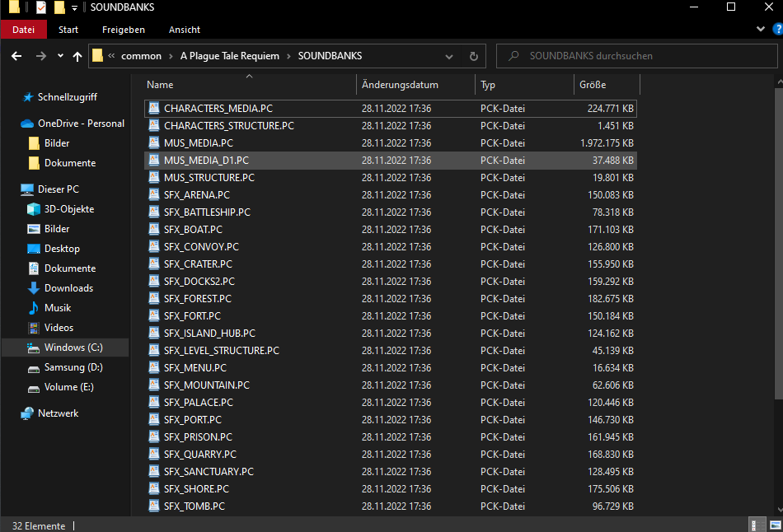Click the MUS_MEDIA.PC file icon
This screenshot has height=532, width=783.
tap(154, 142)
